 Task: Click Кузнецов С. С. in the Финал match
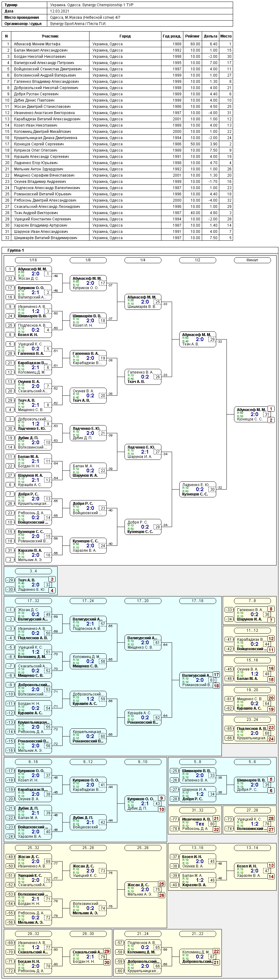coord(250,419)
